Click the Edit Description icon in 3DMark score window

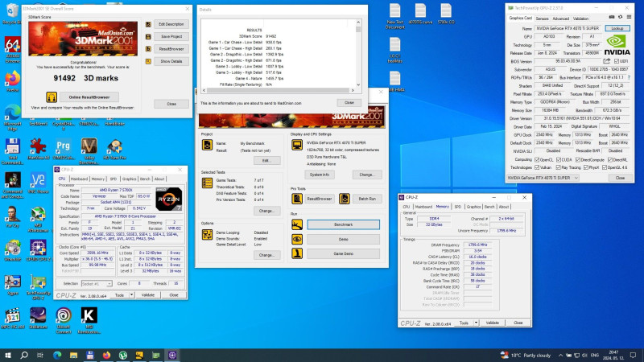(x=148, y=24)
